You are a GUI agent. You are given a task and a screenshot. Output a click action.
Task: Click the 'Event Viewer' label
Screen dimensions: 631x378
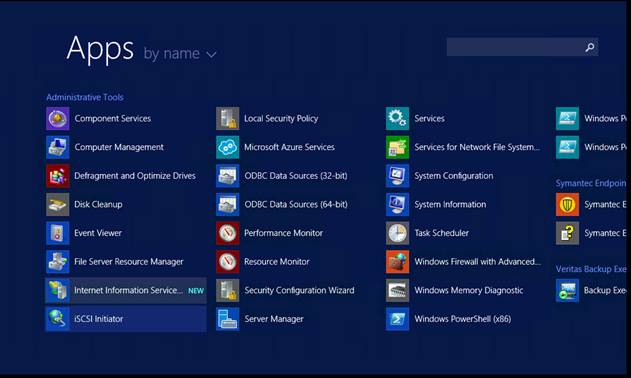point(98,233)
